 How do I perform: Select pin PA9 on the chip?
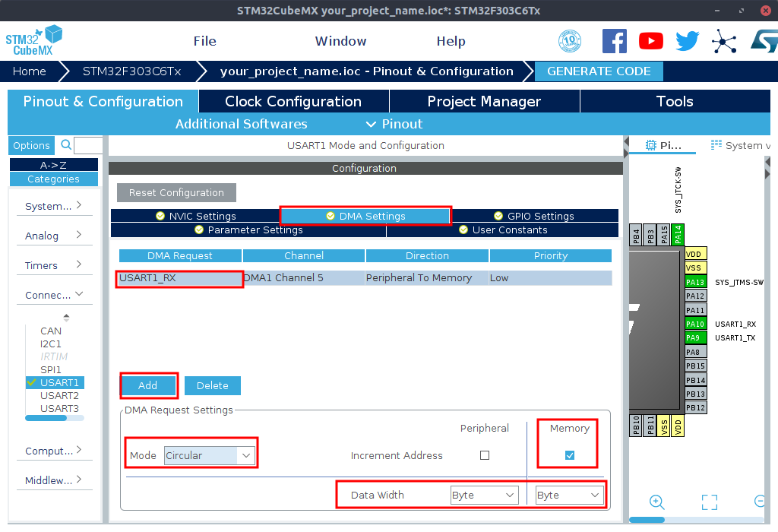(x=695, y=338)
